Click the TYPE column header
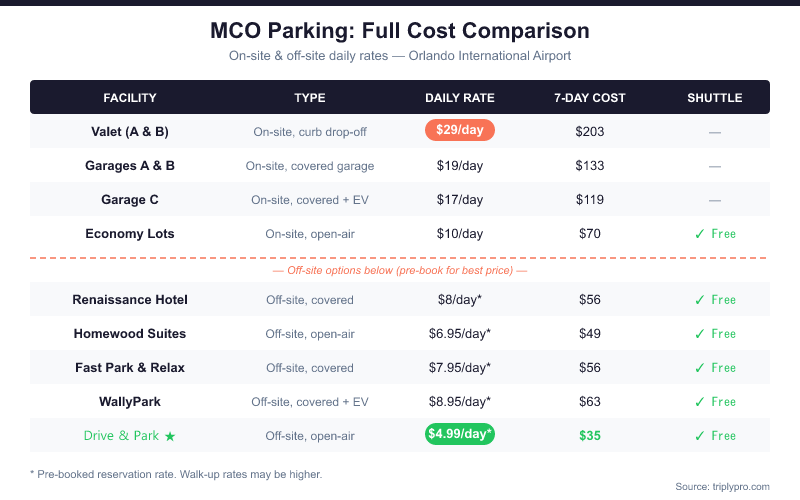Screen dimensions: 800x500 click(x=310, y=97)
